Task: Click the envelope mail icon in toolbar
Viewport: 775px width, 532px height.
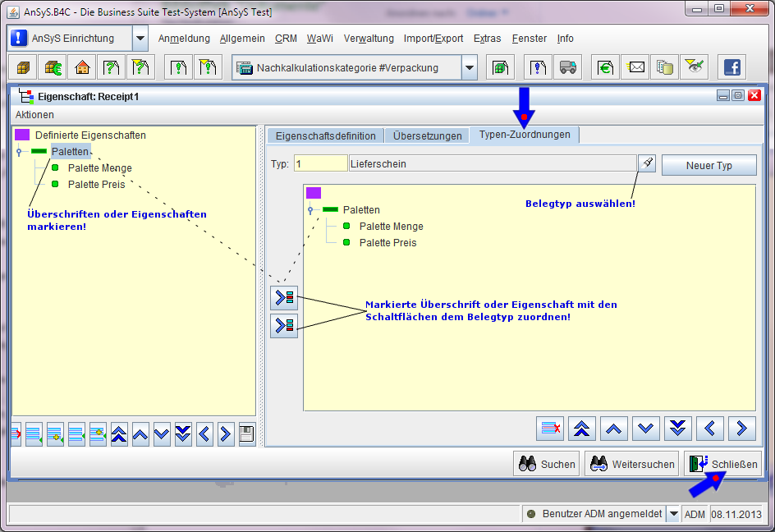Action: point(636,67)
